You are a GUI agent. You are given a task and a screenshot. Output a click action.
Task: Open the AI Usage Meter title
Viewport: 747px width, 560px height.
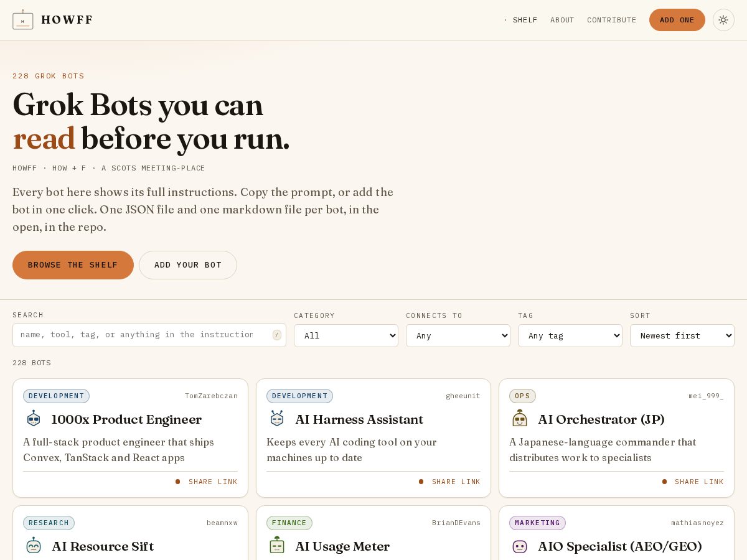click(x=342, y=546)
